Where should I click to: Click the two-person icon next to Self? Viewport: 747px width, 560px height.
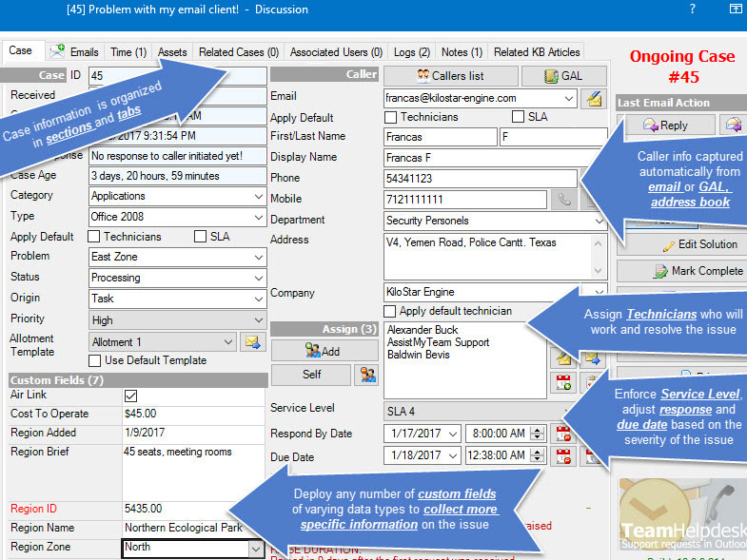tap(365, 375)
